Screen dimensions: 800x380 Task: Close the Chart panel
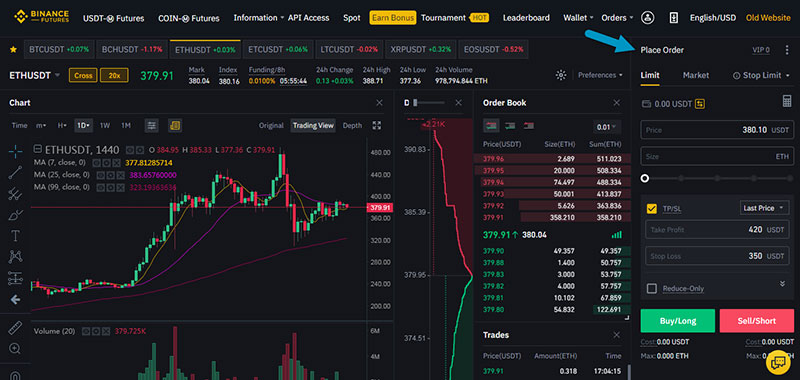coord(379,103)
